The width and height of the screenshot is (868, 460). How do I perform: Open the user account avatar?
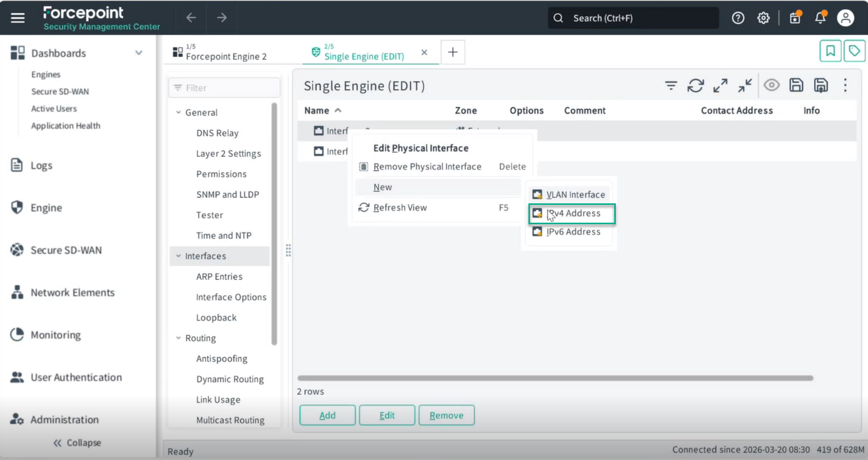pos(846,18)
